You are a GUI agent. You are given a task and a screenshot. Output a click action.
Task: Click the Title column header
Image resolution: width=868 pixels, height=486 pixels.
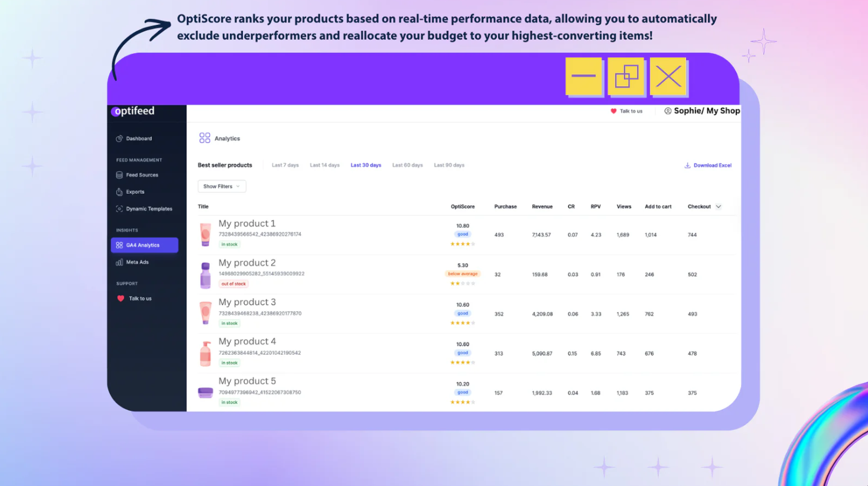point(203,207)
